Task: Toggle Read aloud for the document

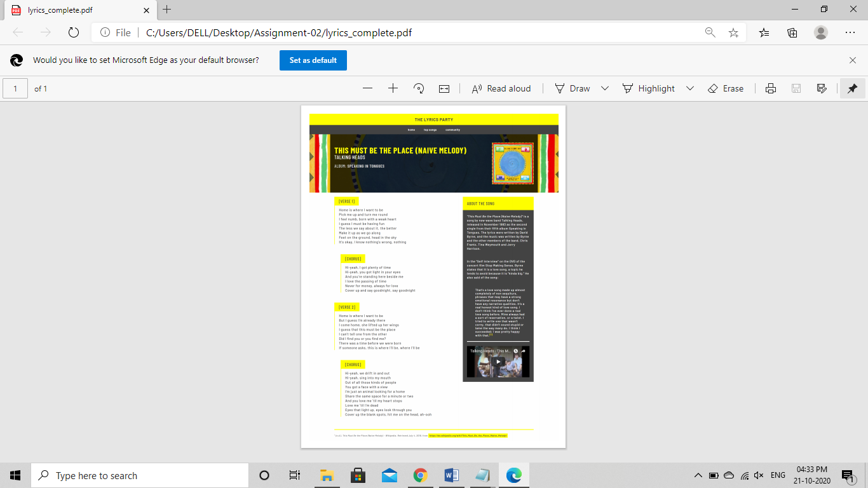Action: [501, 88]
